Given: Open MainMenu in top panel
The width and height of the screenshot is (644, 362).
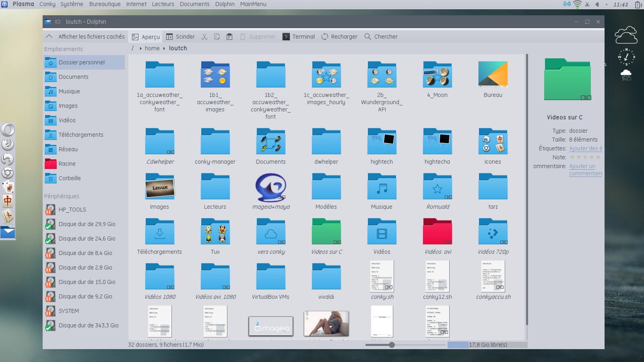Looking at the screenshot, I should pos(253,4).
